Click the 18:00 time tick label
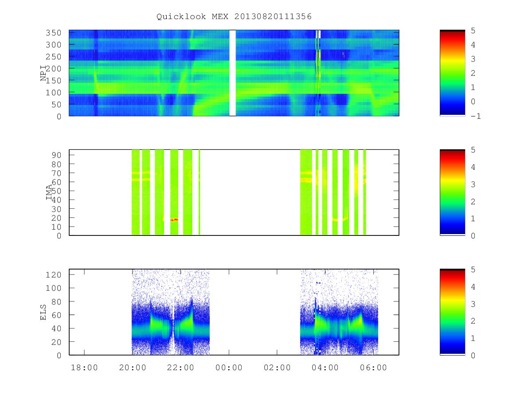The image size is (532, 399). [84, 368]
